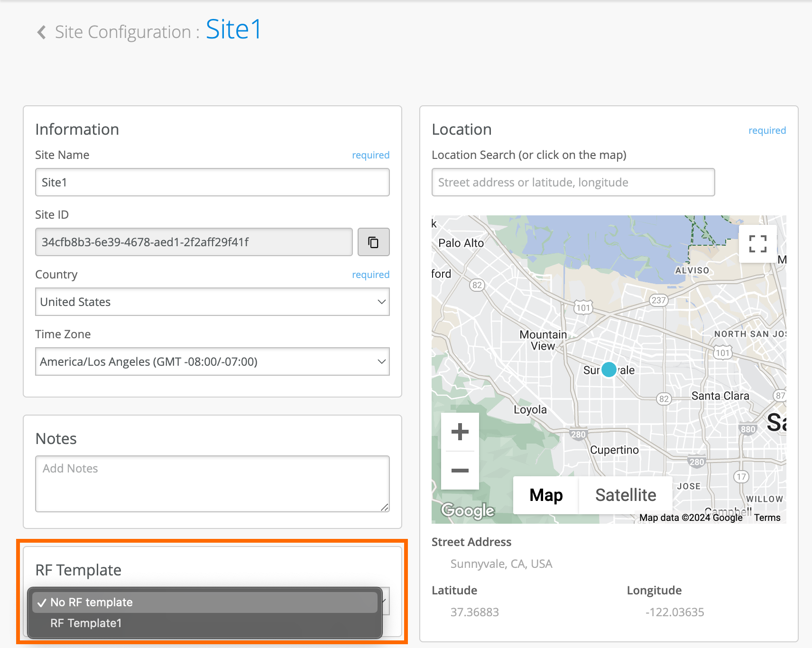Screen dimensions: 812x648
Task: Zoom out on the map
Action: tap(460, 470)
